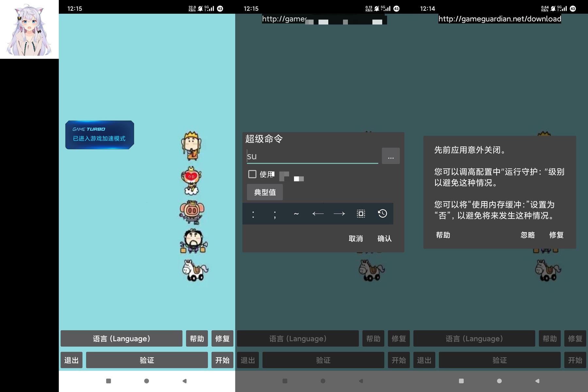Screen dimensions: 588x392
Task: Open the ellipsis button beside su field
Action: 391,156
